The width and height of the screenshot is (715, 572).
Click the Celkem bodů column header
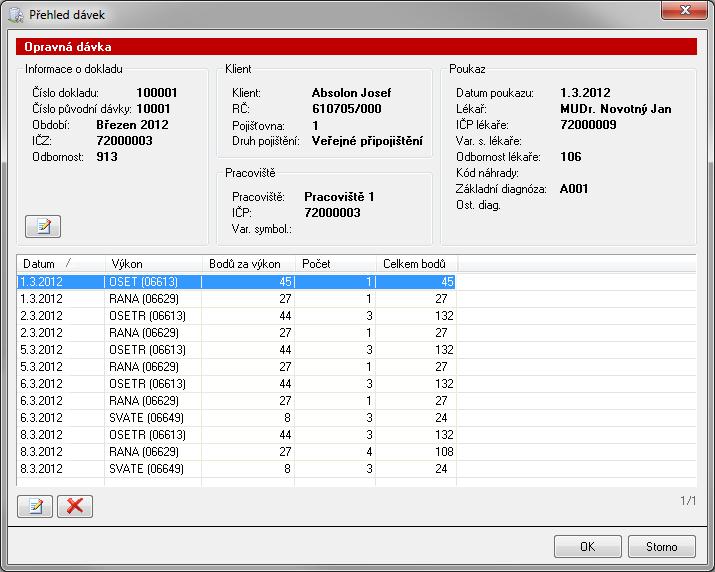(417, 264)
